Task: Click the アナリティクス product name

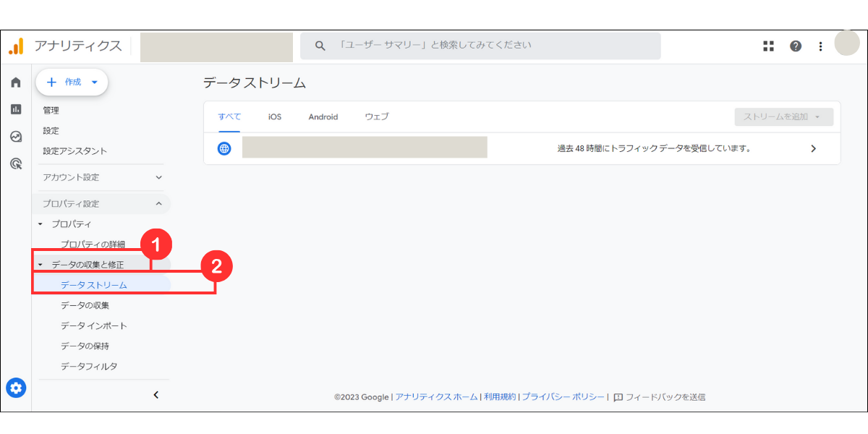Action: point(78,46)
